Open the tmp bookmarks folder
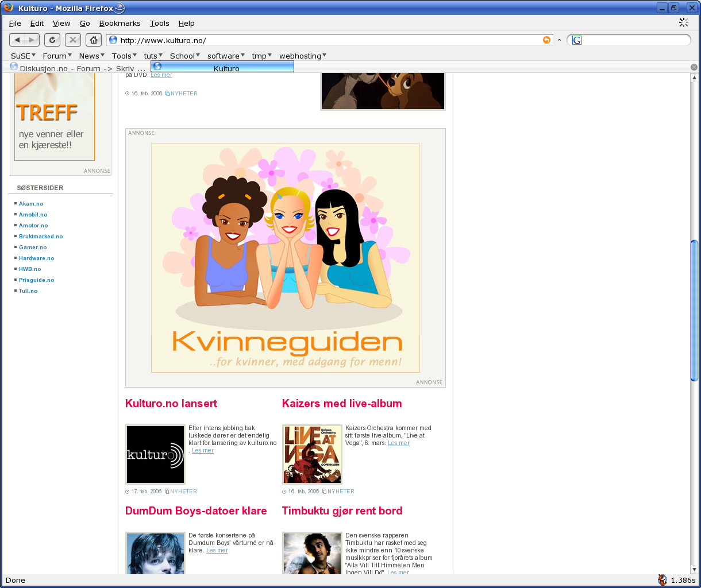 point(261,56)
